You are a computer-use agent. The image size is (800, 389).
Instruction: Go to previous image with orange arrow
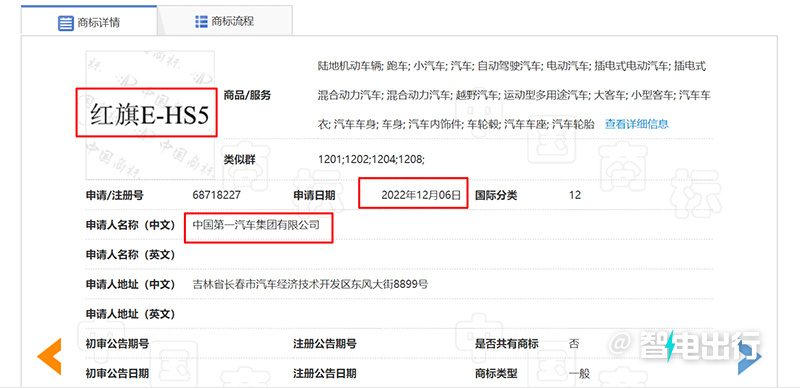[49, 356]
